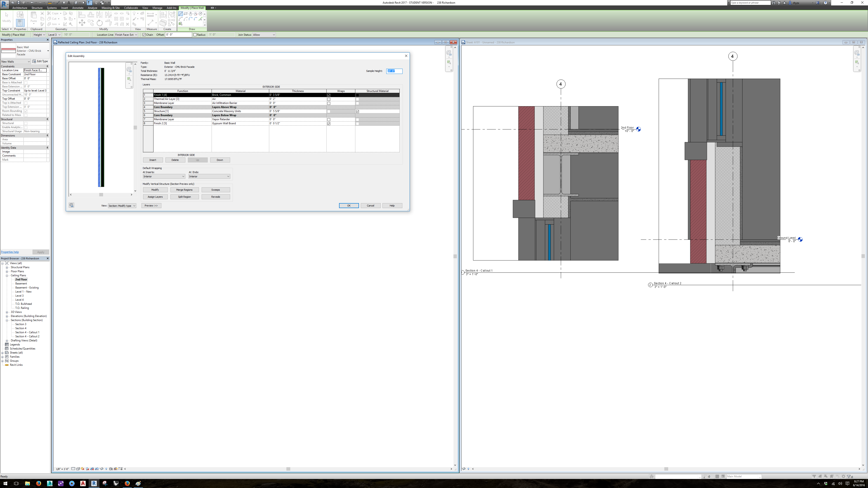868x488 pixels.
Task: Open the At Inserts wrapping dropdown
Action: click(164, 176)
